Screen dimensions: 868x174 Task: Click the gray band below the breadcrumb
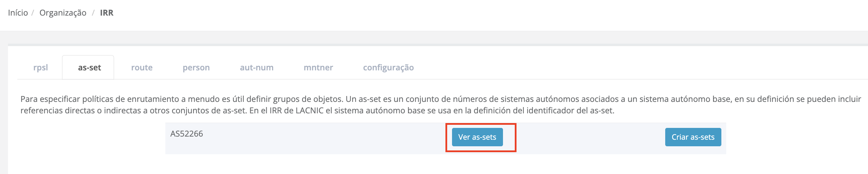click(x=433, y=37)
